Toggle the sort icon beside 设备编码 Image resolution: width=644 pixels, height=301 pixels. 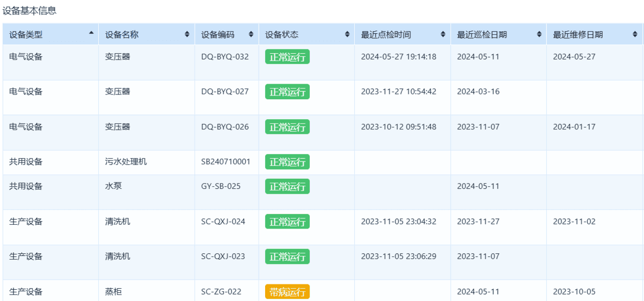251,34
